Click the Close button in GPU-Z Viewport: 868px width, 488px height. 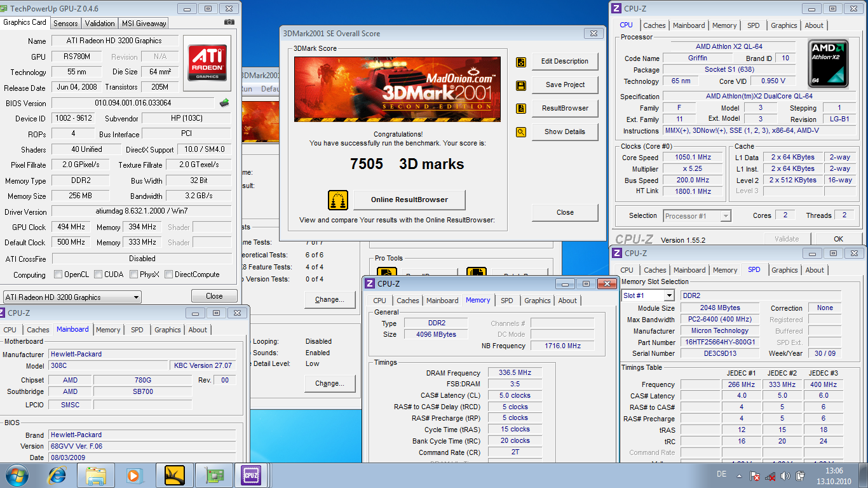(214, 296)
